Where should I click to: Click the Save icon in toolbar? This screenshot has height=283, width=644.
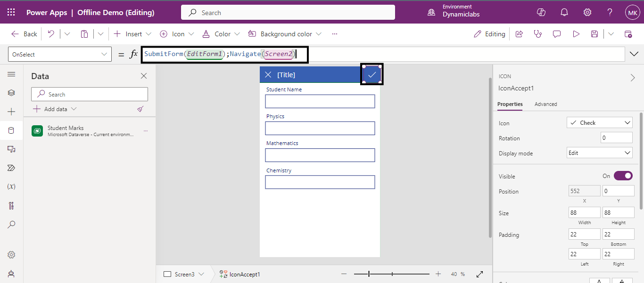click(594, 34)
